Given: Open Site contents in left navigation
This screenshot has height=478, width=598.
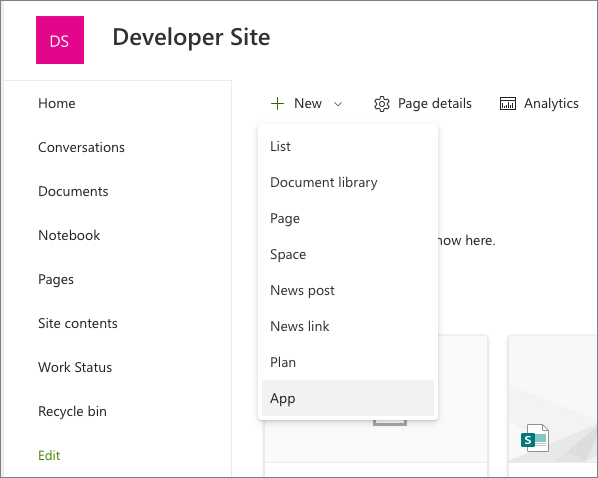Looking at the screenshot, I should 78,323.
